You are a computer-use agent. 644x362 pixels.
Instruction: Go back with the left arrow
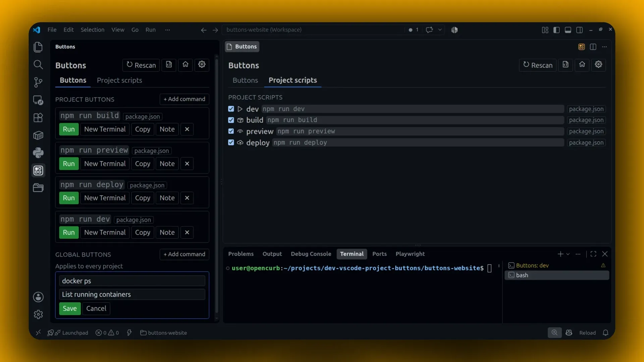[x=204, y=30]
